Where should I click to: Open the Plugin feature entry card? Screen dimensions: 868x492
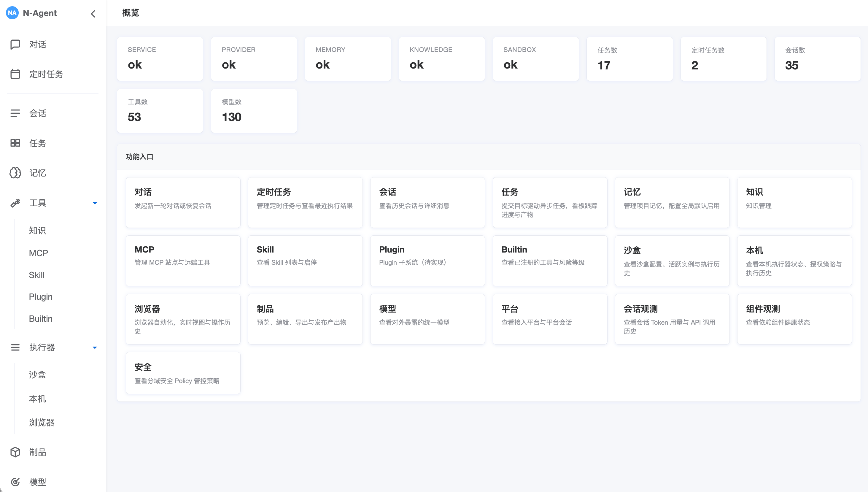tap(427, 261)
